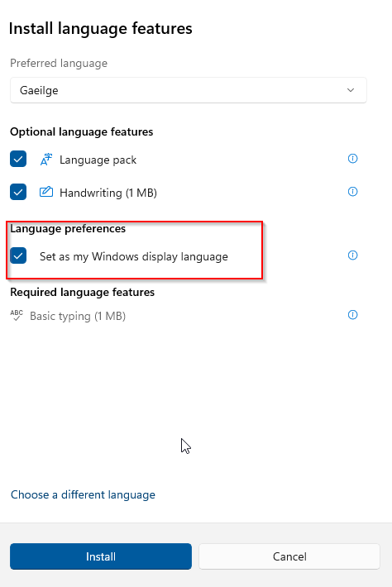Click the Handwriting pen icon
The image size is (392, 587).
point(46,192)
